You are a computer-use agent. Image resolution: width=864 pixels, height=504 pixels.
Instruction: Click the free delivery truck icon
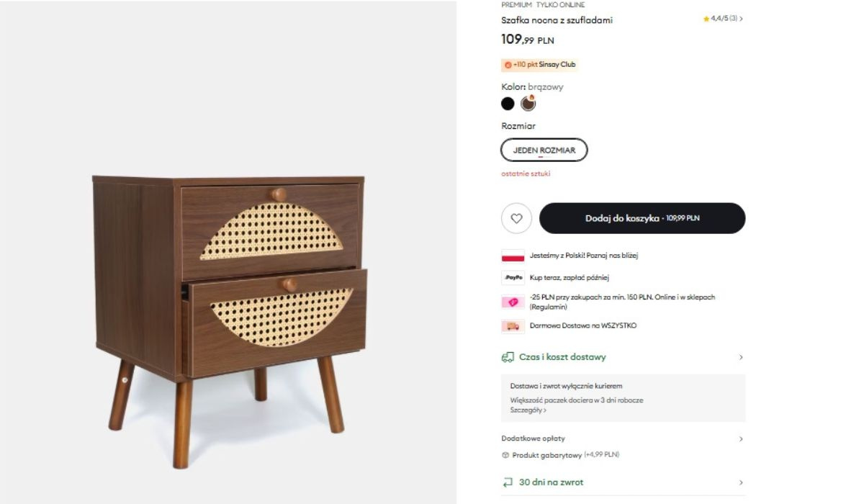point(513,326)
